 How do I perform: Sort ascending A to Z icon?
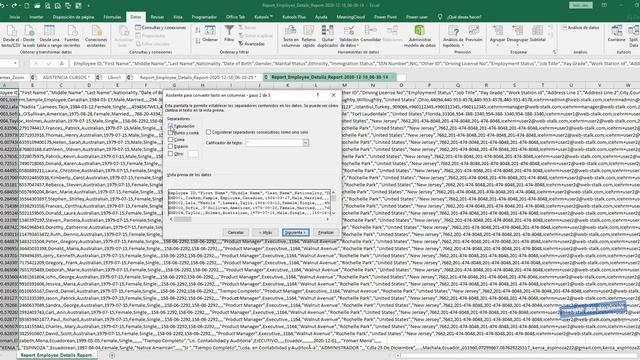coord(198,30)
